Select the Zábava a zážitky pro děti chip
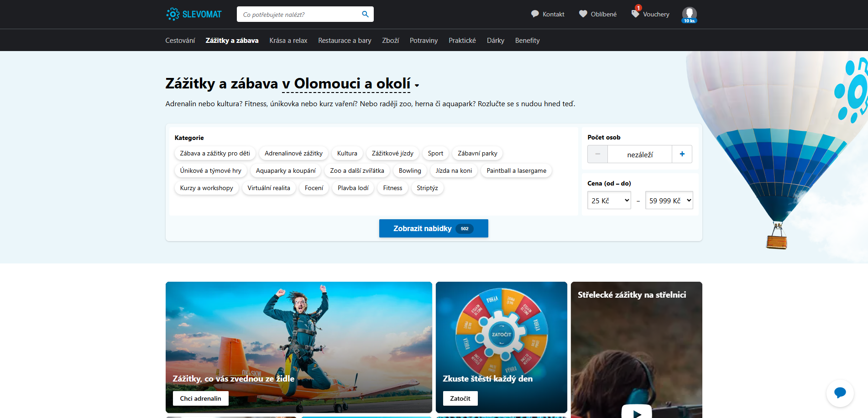 [x=215, y=153]
